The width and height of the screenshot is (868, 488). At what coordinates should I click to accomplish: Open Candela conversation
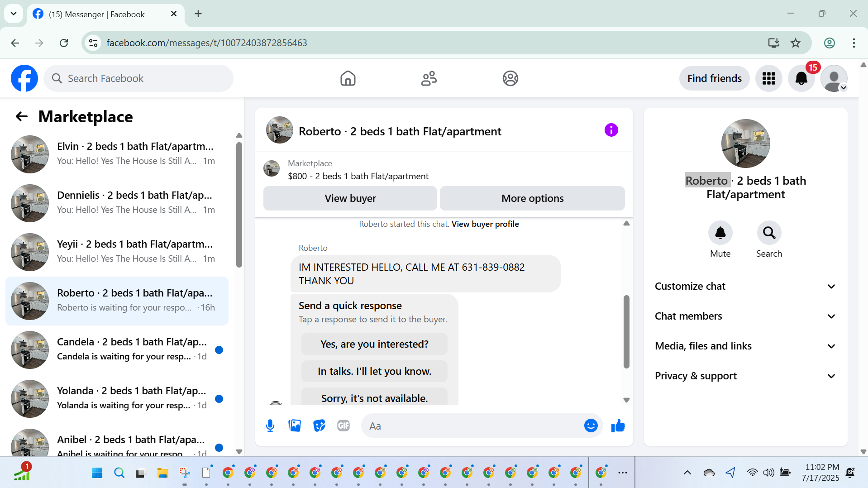coord(117,349)
